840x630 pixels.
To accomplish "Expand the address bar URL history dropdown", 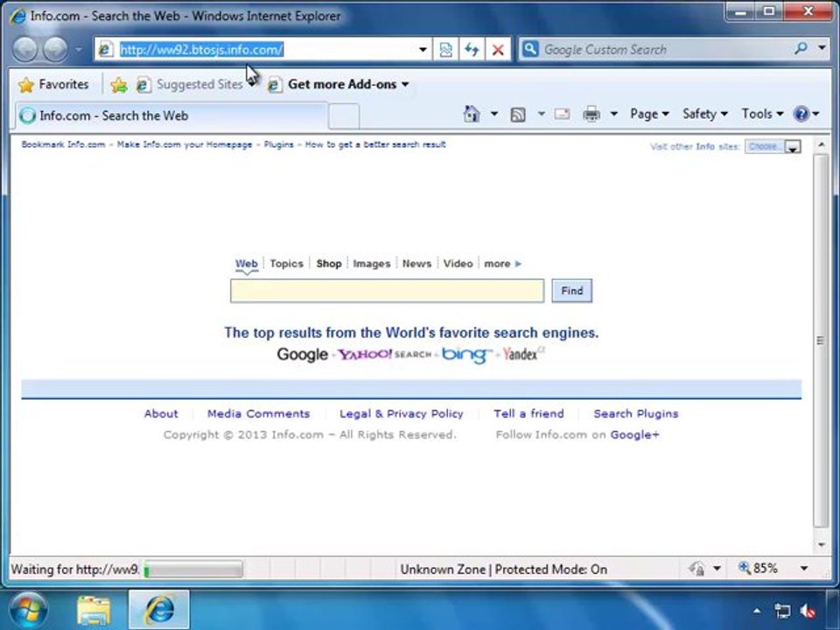I will point(423,50).
